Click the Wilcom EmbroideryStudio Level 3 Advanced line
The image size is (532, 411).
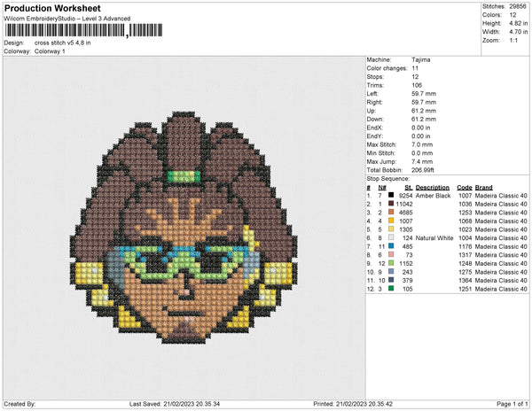click(67, 19)
